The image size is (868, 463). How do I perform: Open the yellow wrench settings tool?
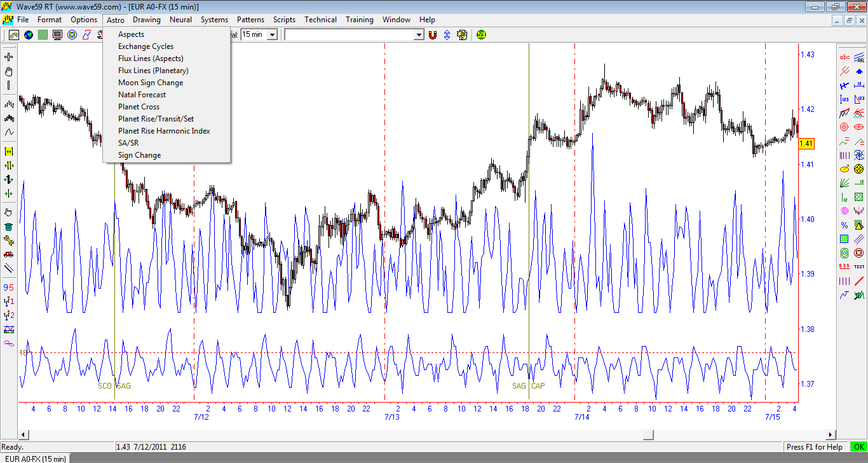point(9,240)
